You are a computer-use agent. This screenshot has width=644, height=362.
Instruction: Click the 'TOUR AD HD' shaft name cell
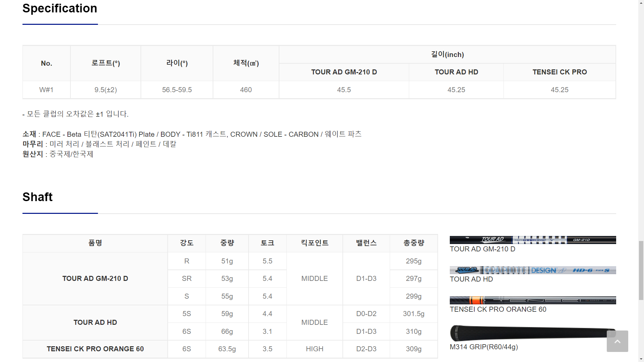pos(95,322)
